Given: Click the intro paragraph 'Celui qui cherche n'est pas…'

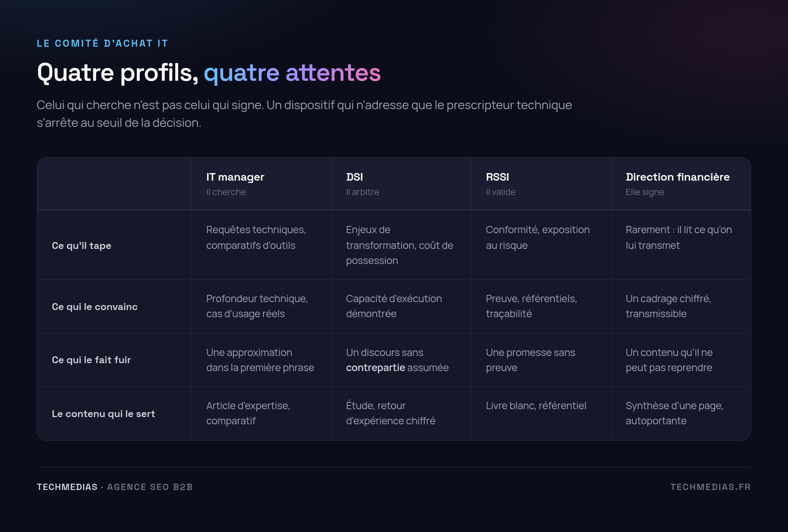Looking at the screenshot, I should [304, 114].
